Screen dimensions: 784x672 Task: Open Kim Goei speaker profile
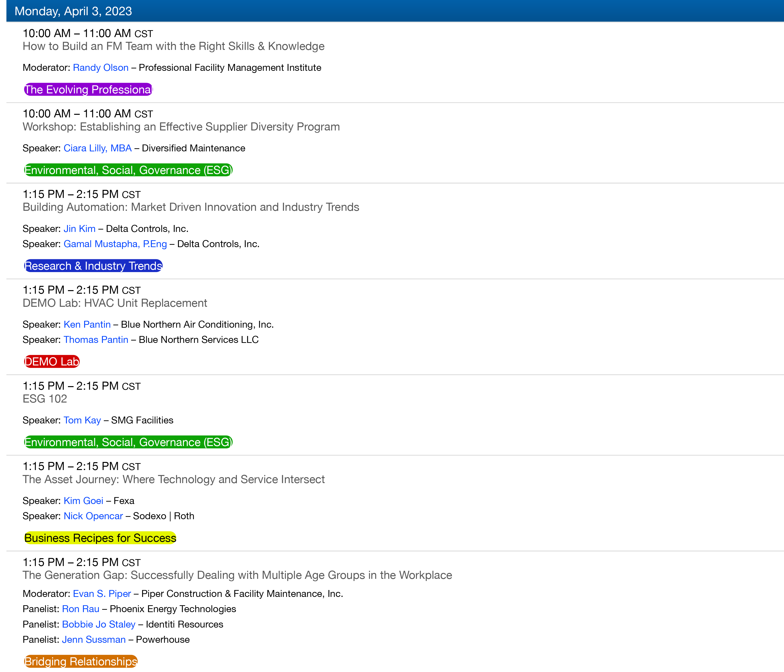point(83,501)
